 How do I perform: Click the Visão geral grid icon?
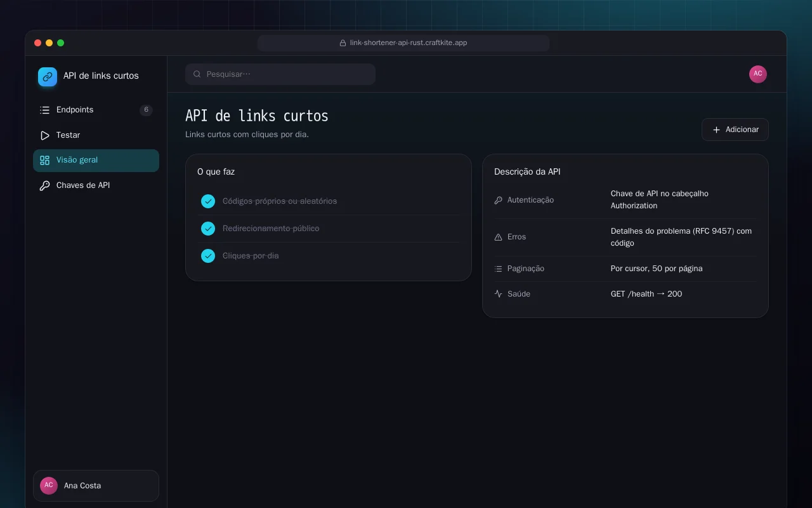[44, 160]
